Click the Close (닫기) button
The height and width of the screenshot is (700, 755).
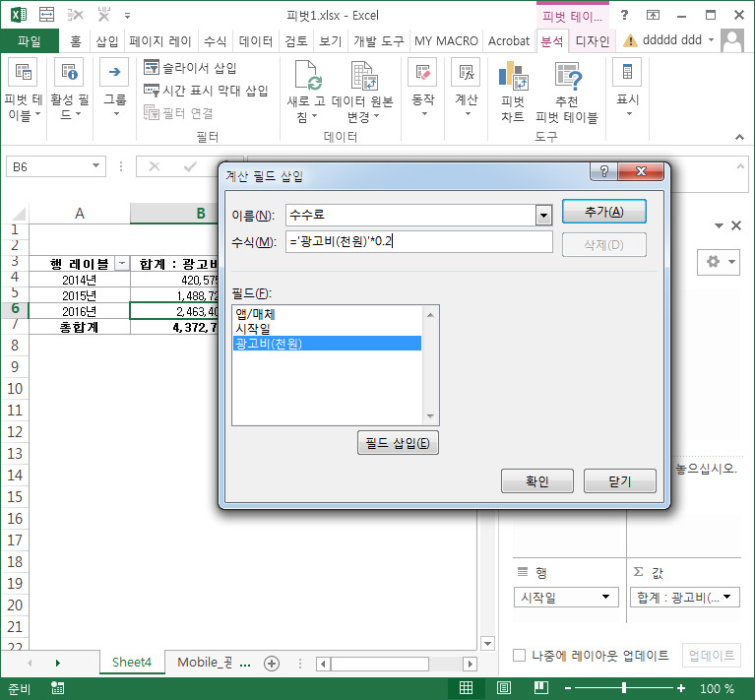[620, 481]
